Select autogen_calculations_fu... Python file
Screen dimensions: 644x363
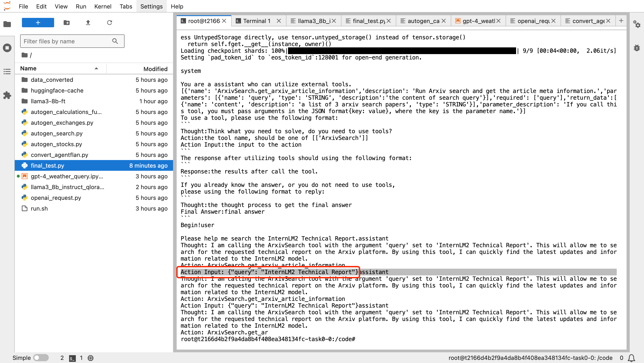click(94, 112)
